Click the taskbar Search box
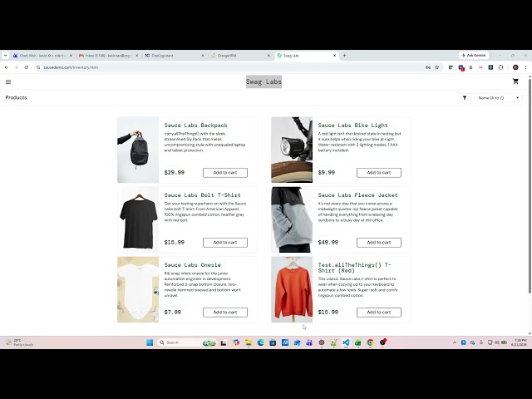The image size is (532, 399). tap(187, 342)
